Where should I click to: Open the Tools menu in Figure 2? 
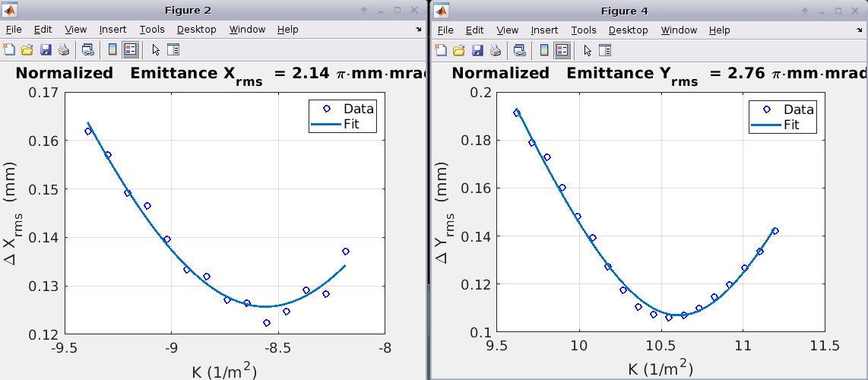152,30
